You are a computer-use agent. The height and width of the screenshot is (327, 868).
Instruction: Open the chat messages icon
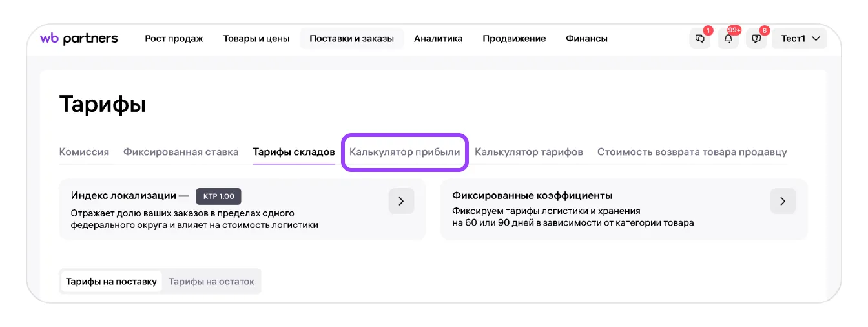tap(700, 39)
